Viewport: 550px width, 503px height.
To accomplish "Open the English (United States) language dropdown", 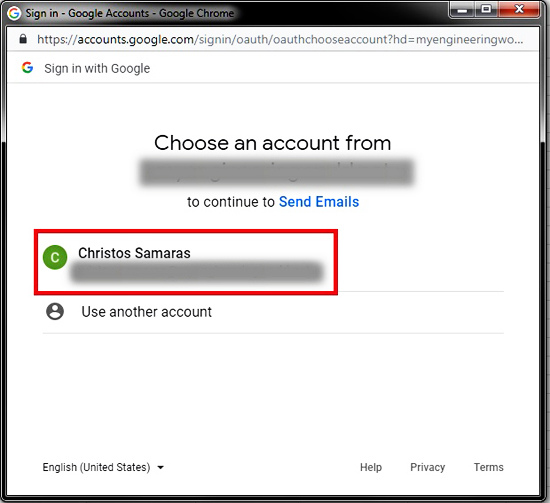I will [103, 467].
